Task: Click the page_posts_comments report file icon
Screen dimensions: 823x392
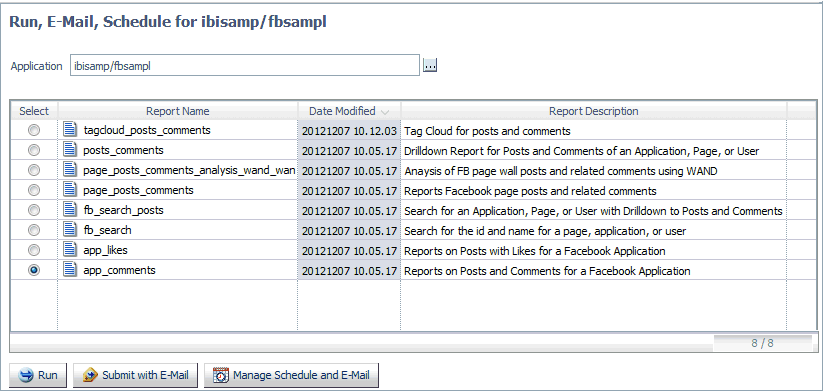Action: pyautogui.click(x=70, y=189)
